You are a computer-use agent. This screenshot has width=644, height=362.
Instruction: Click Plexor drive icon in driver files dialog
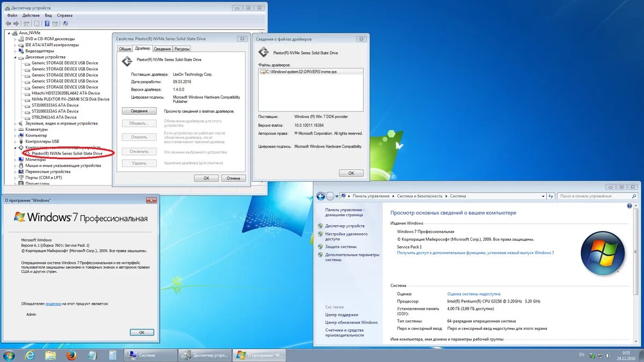point(263,53)
